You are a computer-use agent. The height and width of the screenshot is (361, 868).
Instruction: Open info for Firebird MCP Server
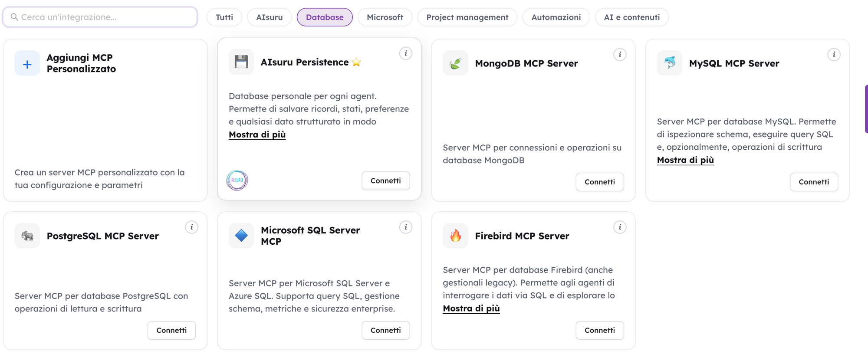[x=620, y=227]
